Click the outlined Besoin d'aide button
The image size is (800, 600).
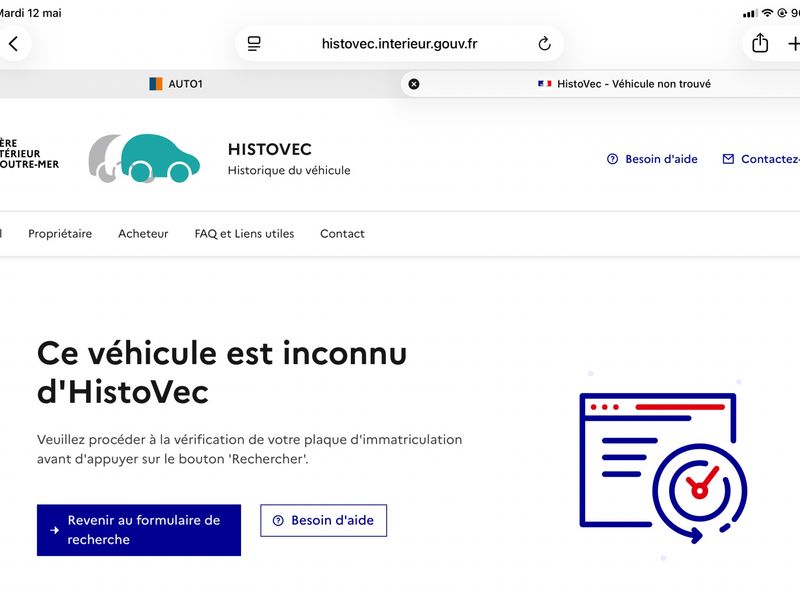(x=323, y=520)
